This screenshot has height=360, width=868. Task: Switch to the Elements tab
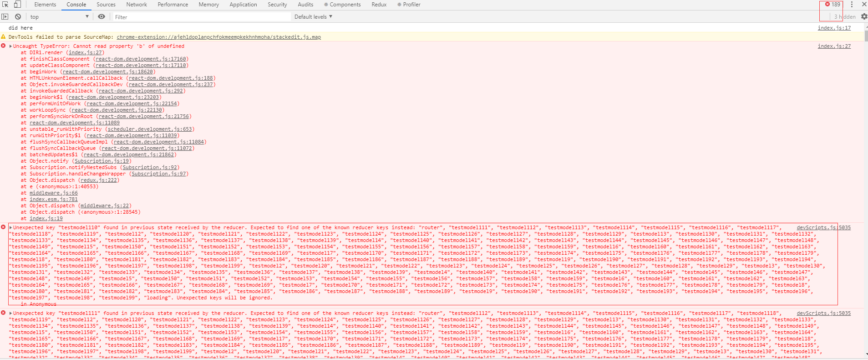point(45,5)
